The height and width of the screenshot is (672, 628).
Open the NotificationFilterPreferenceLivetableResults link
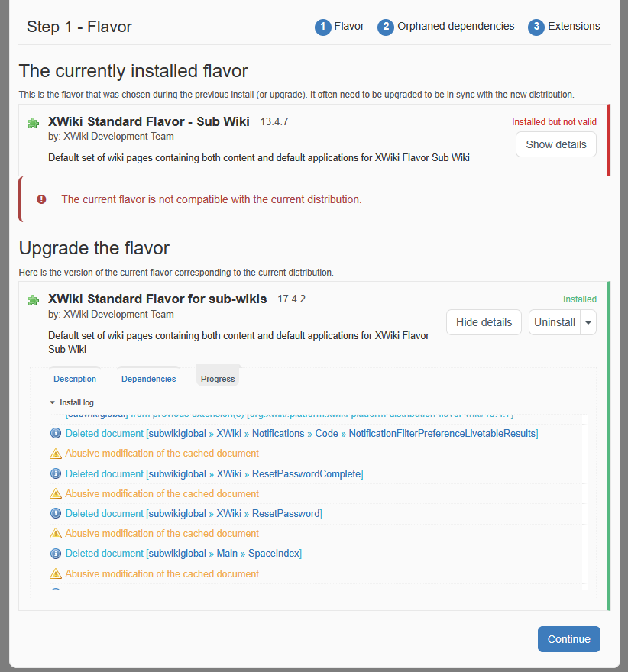[x=442, y=433]
